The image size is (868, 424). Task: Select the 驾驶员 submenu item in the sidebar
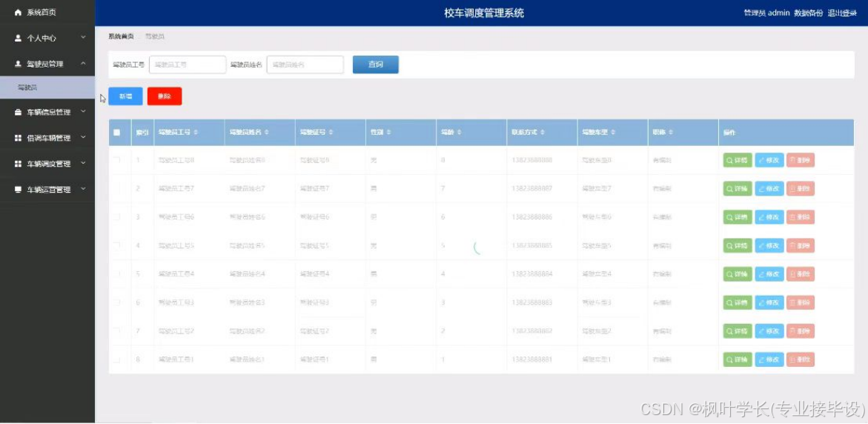point(47,87)
